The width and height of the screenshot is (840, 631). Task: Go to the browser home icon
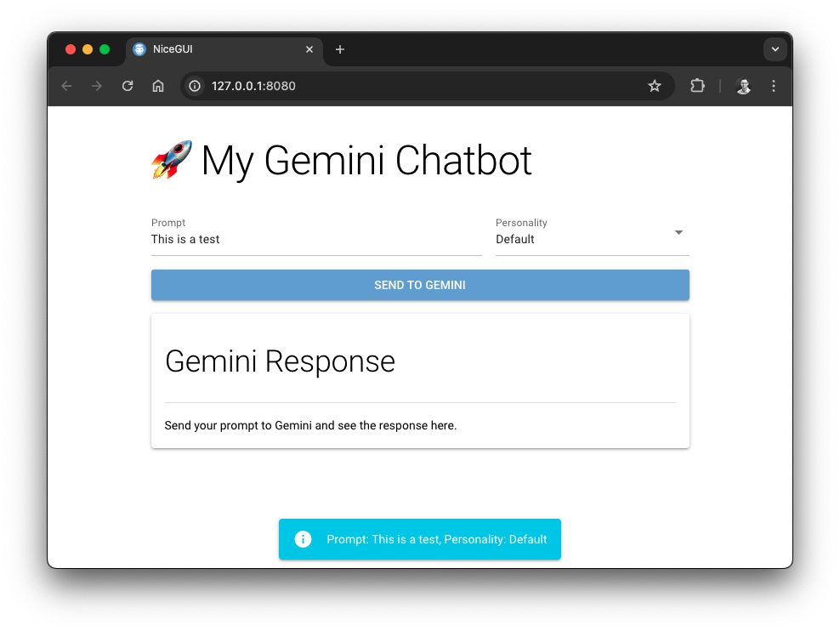[x=158, y=86]
